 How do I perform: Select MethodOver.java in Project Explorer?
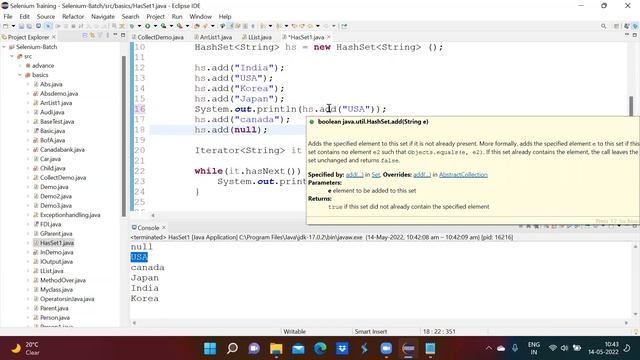click(62, 280)
